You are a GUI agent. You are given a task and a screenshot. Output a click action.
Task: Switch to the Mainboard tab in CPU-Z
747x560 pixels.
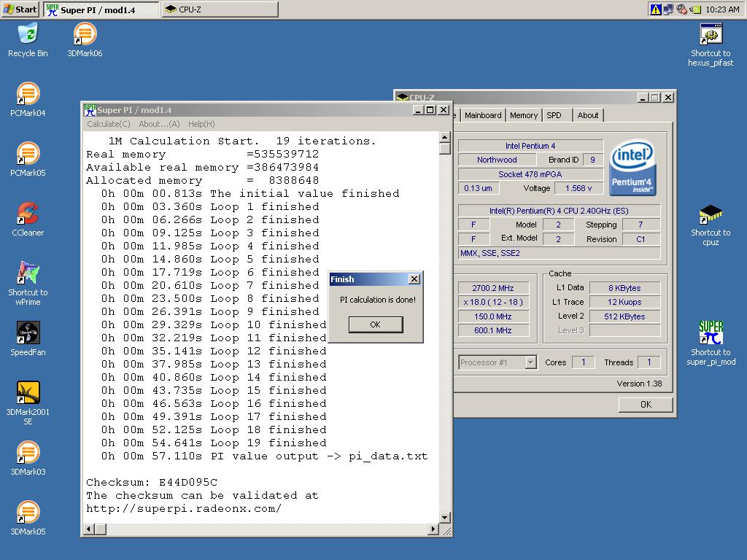pos(483,115)
